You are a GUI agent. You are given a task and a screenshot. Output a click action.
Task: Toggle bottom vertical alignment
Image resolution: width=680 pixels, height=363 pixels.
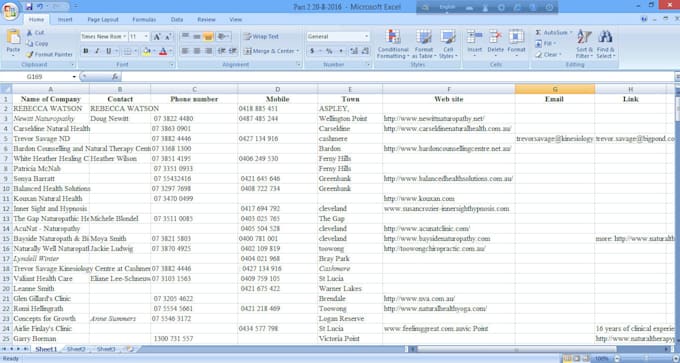click(x=208, y=36)
